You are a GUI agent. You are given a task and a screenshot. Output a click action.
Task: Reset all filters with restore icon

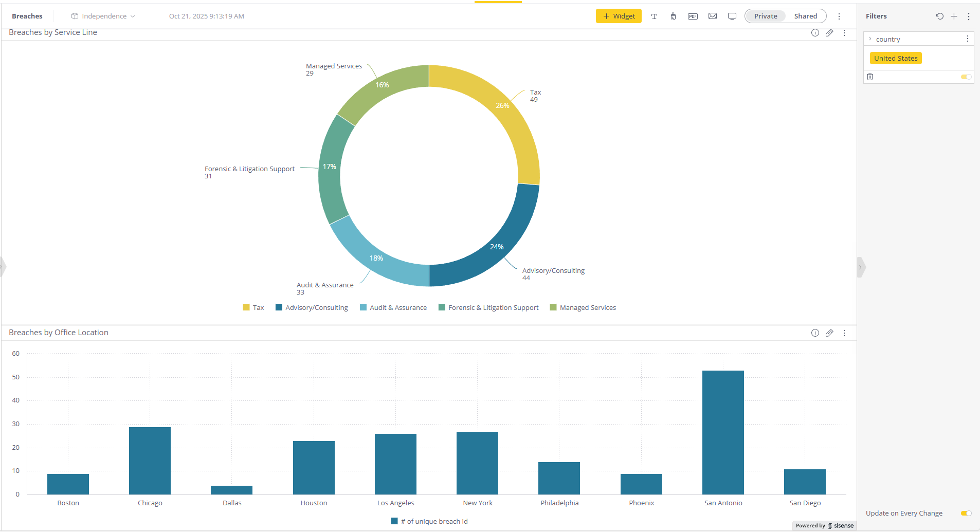(940, 16)
